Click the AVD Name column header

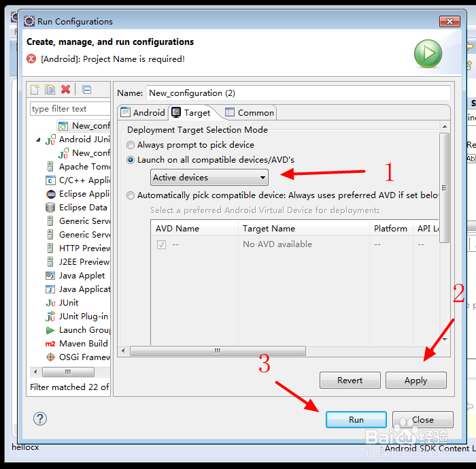click(x=194, y=228)
